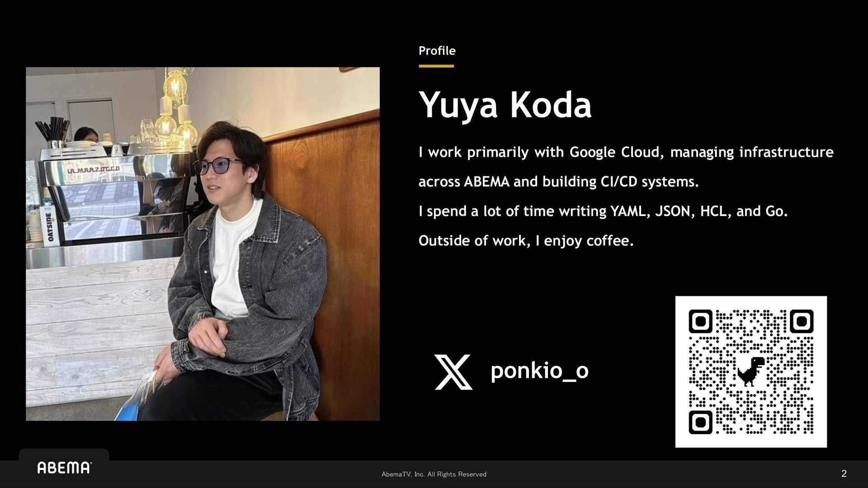Viewport: 868px width, 488px height.
Task: Click the dinosaur icon in QR code
Action: [751, 371]
